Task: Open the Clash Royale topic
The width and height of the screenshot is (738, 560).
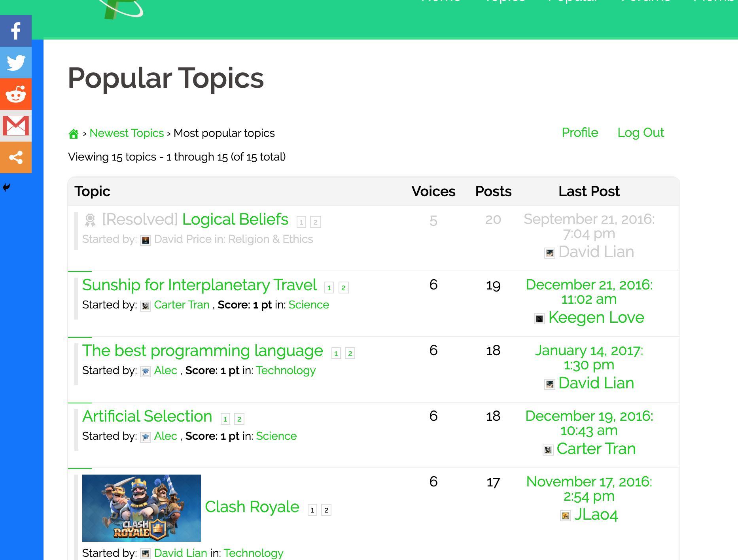Action: pyautogui.click(x=252, y=507)
